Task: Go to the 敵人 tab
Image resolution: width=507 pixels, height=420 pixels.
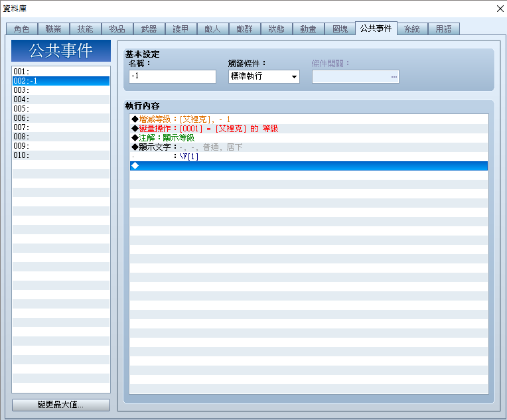Action: tap(212, 29)
